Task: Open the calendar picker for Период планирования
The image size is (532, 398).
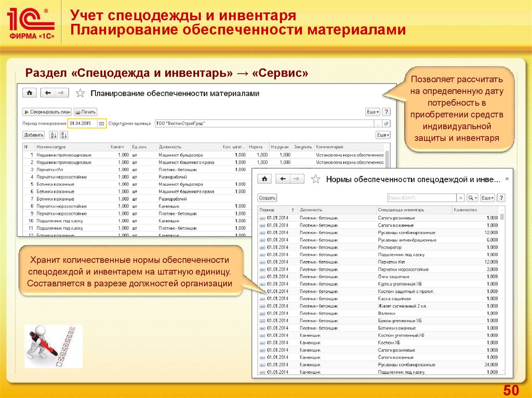Action: click(x=101, y=123)
